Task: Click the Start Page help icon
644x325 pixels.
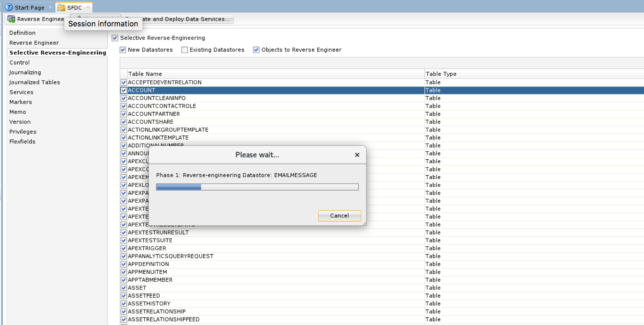Action: (9, 7)
